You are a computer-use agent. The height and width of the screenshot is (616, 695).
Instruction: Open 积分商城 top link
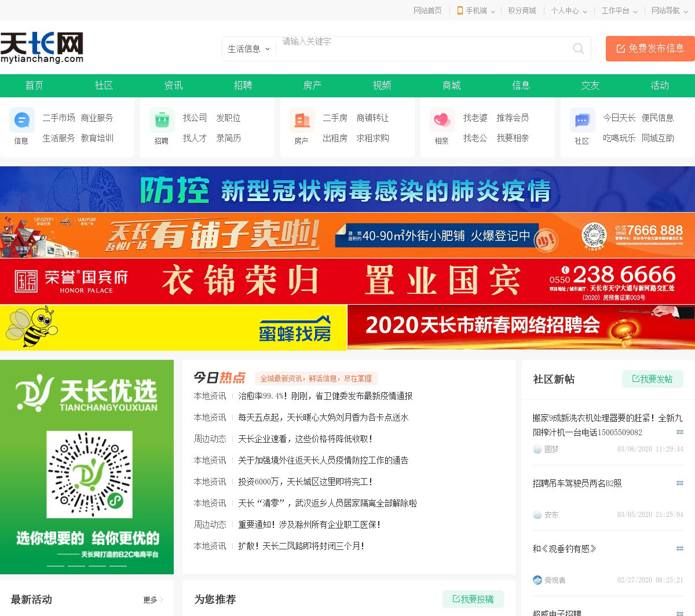point(522,10)
